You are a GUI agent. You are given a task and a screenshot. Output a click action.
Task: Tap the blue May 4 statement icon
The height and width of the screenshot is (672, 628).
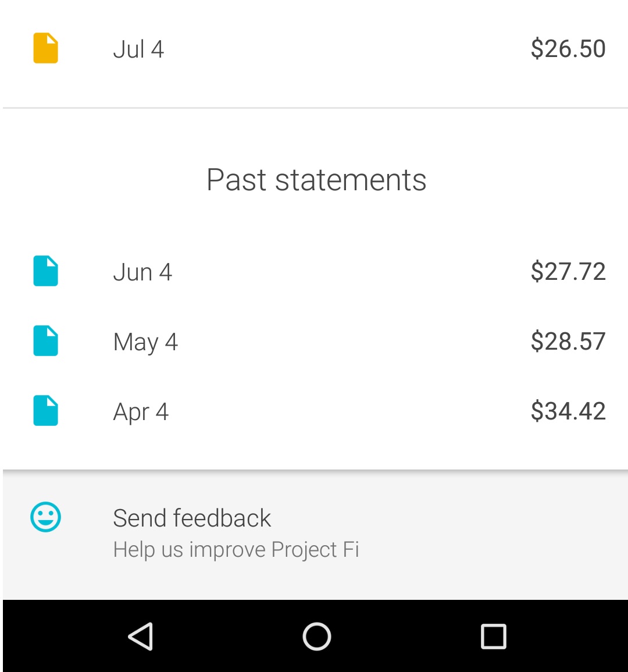[x=45, y=341]
